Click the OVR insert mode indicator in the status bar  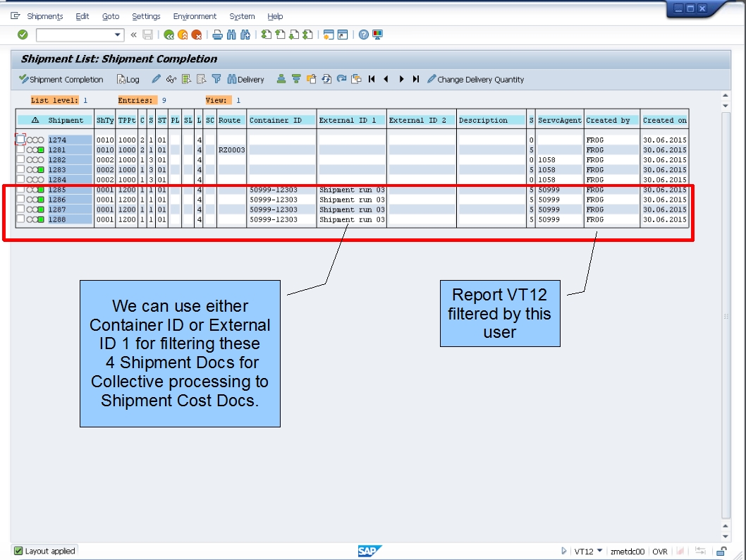pos(659,552)
